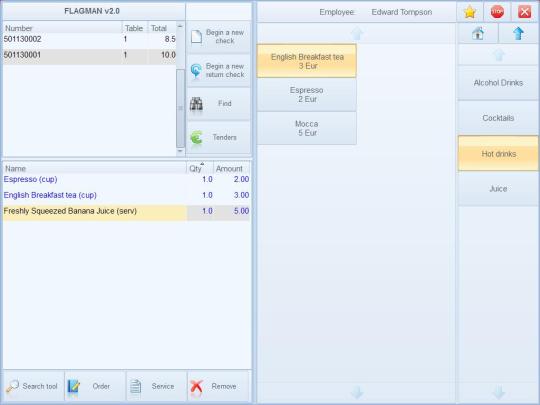This screenshot has height=405, width=540.
Task: Begin a new return check
Action: click(x=219, y=70)
